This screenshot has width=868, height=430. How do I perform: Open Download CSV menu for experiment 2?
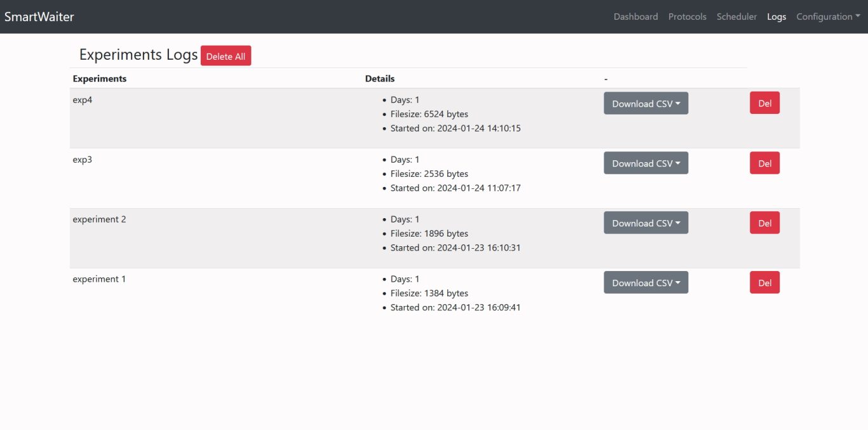(x=646, y=223)
